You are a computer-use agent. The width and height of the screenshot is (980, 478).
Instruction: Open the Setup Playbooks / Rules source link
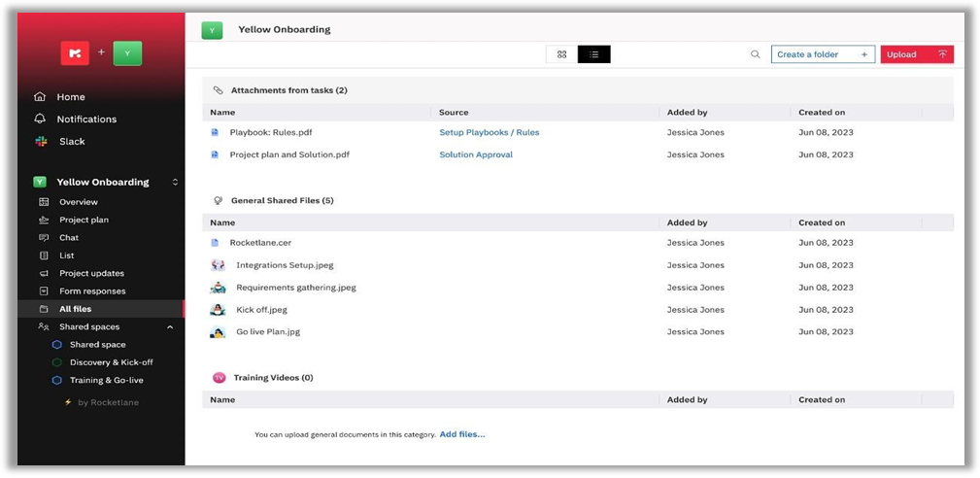[489, 132]
